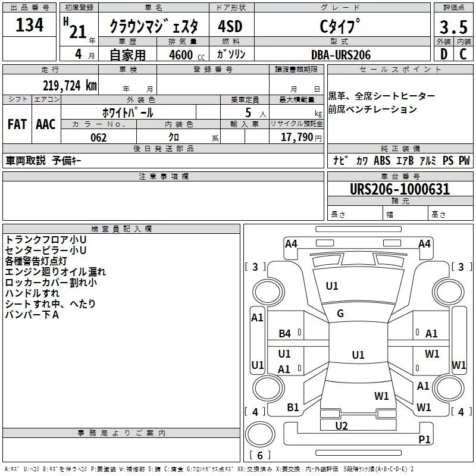This screenshot has width=476, height=476.
Task: Click B1 damage mark on diagram
Action: (293, 408)
